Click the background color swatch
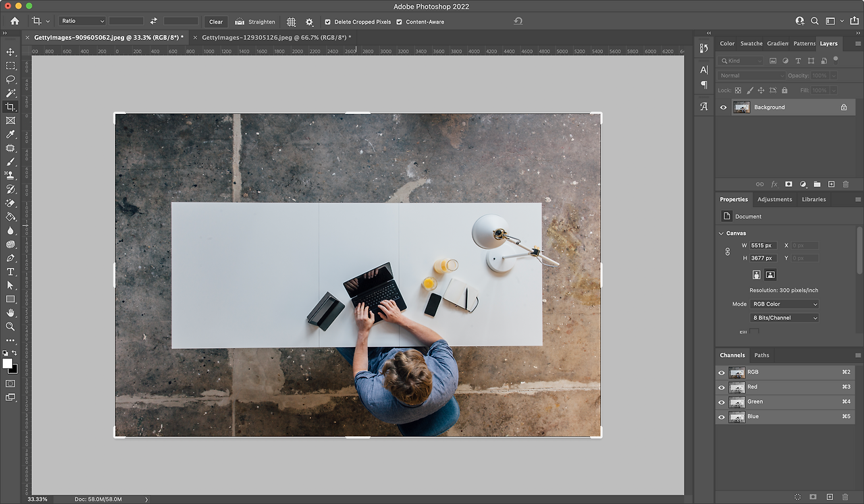This screenshot has width=864, height=504. click(13, 369)
